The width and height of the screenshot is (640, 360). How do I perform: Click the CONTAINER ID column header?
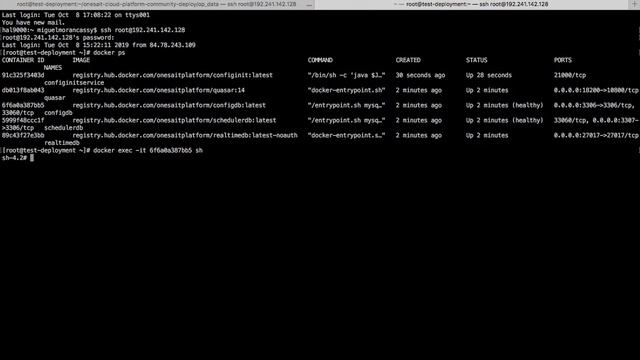pyautogui.click(x=23, y=60)
